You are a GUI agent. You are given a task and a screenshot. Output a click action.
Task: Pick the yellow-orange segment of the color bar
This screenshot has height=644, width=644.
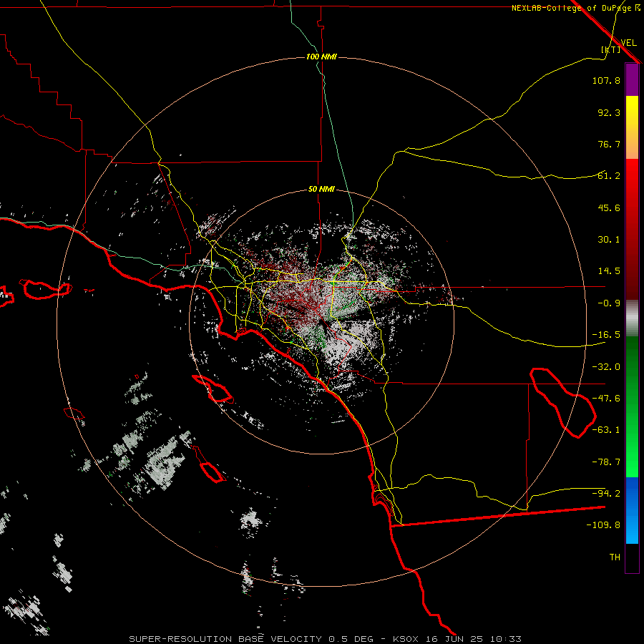[x=632, y=127]
